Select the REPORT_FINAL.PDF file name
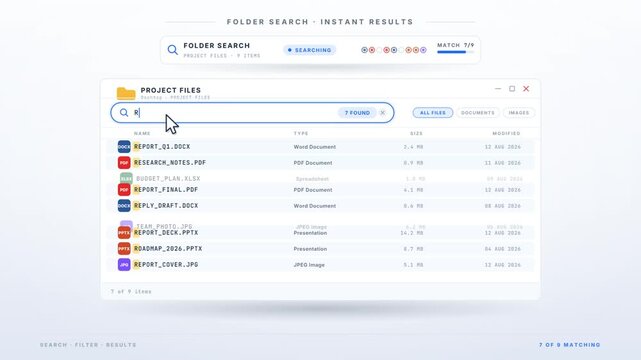 click(166, 190)
